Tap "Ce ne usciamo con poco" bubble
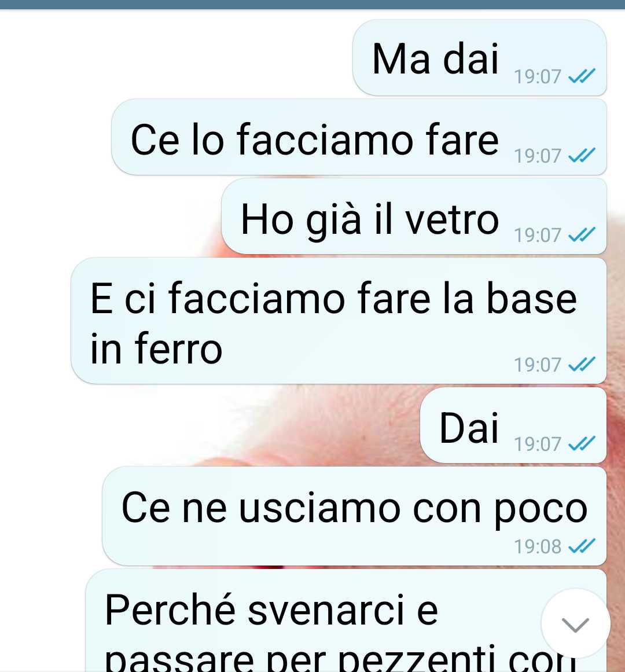The width and height of the screenshot is (625, 672). pyautogui.click(x=354, y=516)
